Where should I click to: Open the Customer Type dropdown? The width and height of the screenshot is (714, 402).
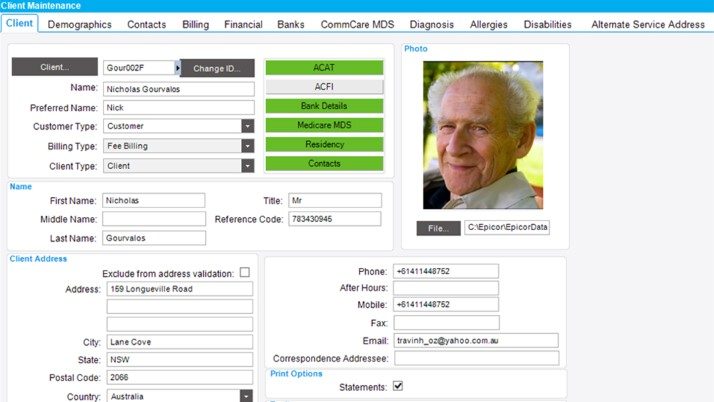(247, 126)
